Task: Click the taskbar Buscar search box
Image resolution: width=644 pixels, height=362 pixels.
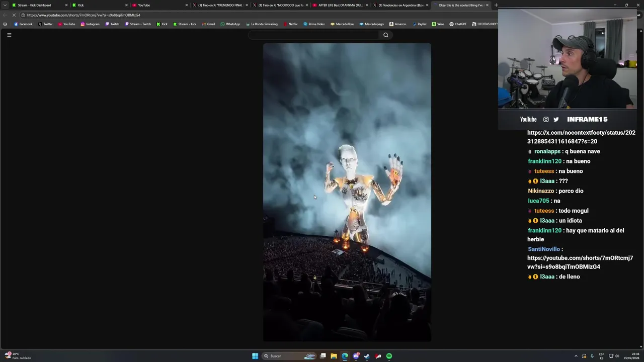Action: coord(289,356)
